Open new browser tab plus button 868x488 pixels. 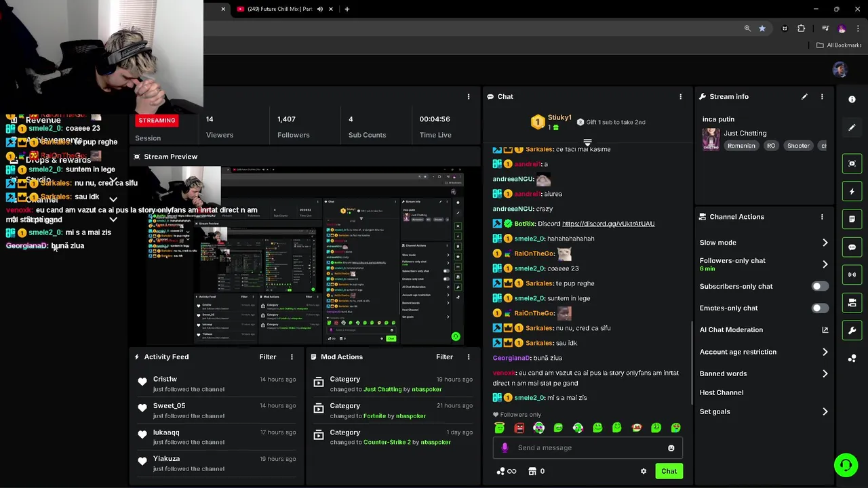[347, 9]
